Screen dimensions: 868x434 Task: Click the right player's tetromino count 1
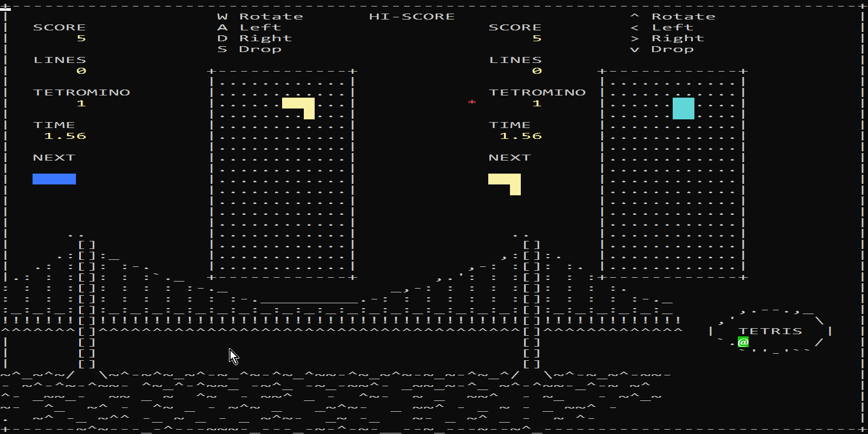point(537,103)
